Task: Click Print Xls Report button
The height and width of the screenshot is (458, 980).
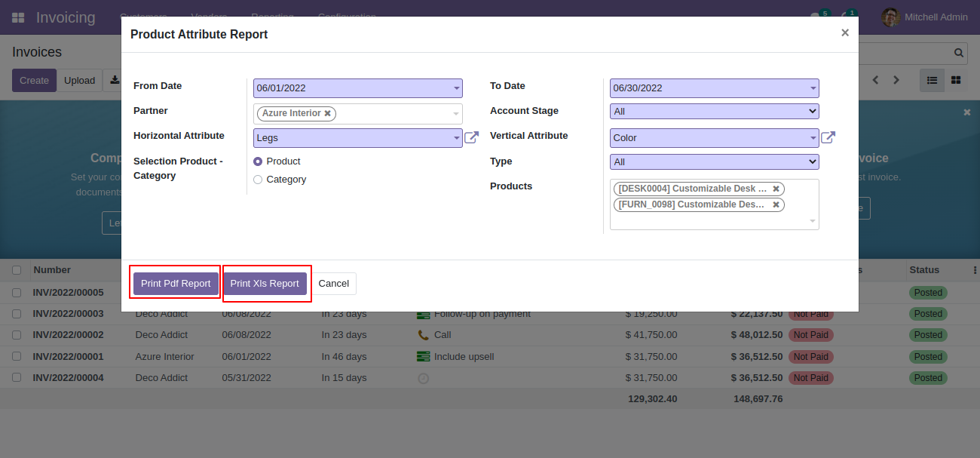Action: click(265, 284)
